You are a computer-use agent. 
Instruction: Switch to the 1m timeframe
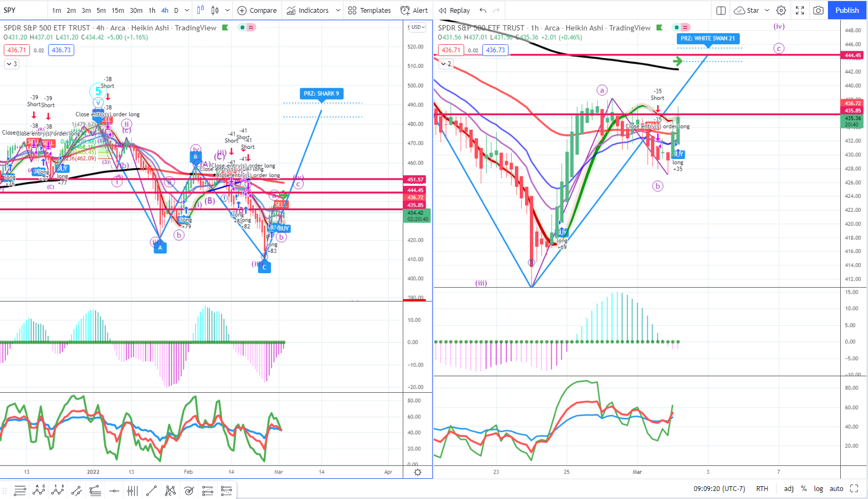(x=57, y=10)
